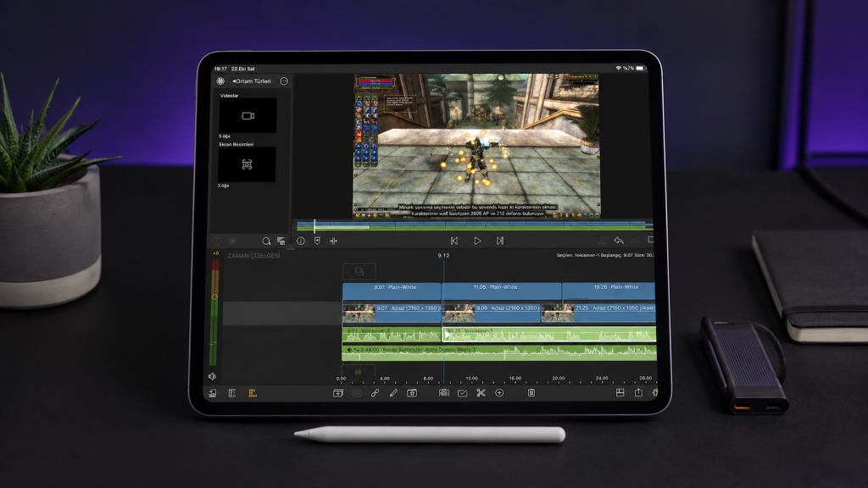This screenshot has height=488, width=868.
Task: Open library sort and view options
Action: [x=281, y=241]
